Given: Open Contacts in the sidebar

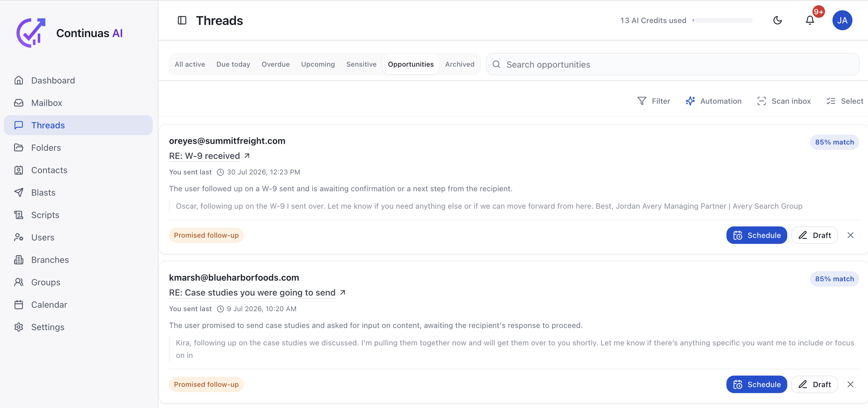Looking at the screenshot, I should point(78,170).
